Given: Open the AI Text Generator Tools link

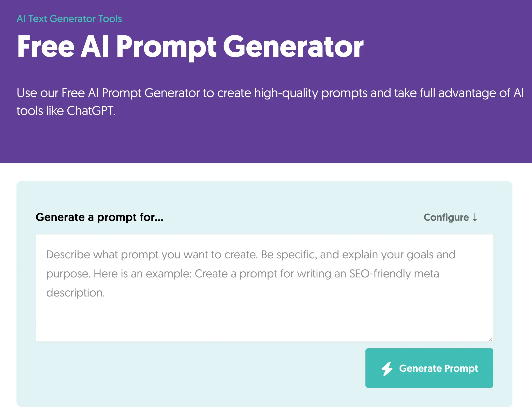Looking at the screenshot, I should tap(69, 19).
